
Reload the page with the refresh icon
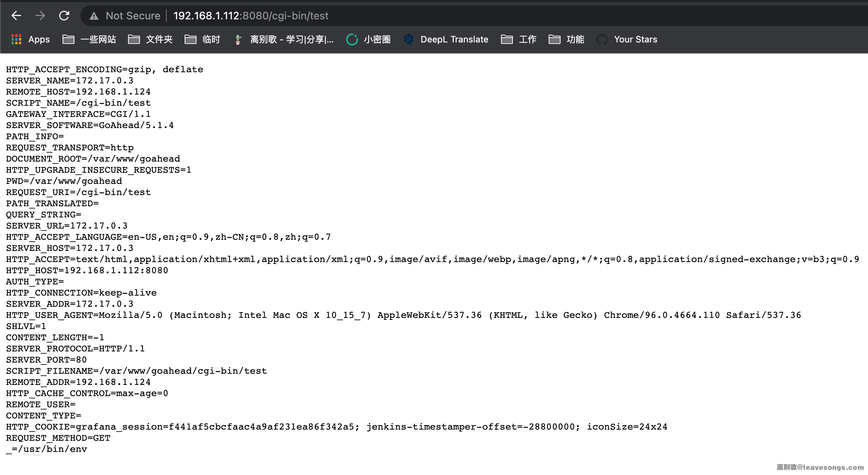[x=64, y=16]
